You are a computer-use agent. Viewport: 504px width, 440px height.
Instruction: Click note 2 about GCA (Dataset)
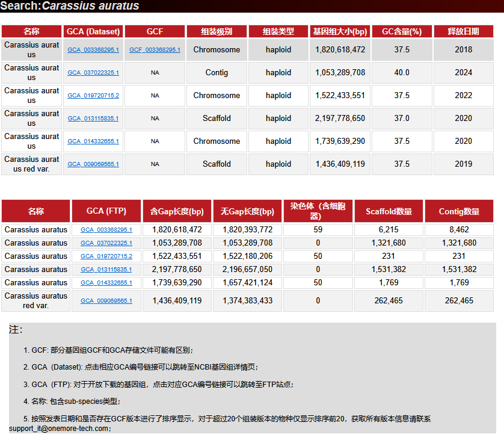tap(141, 367)
